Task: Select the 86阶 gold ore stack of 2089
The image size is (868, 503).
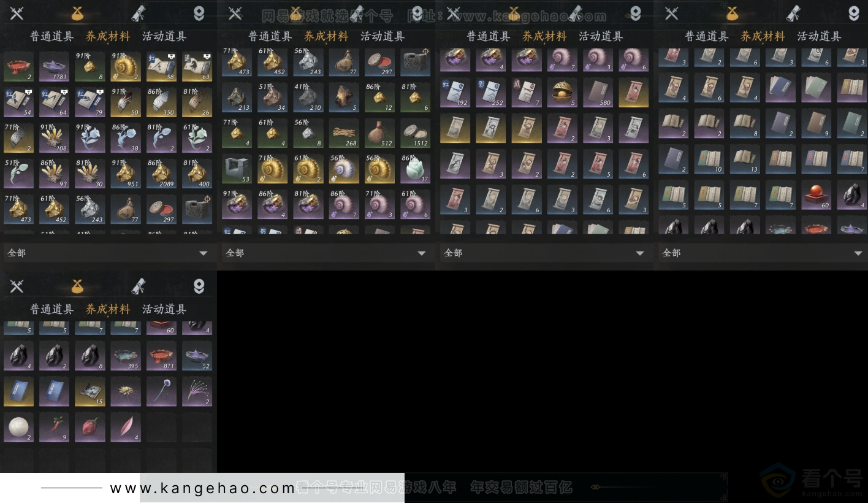Action: click(x=161, y=174)
